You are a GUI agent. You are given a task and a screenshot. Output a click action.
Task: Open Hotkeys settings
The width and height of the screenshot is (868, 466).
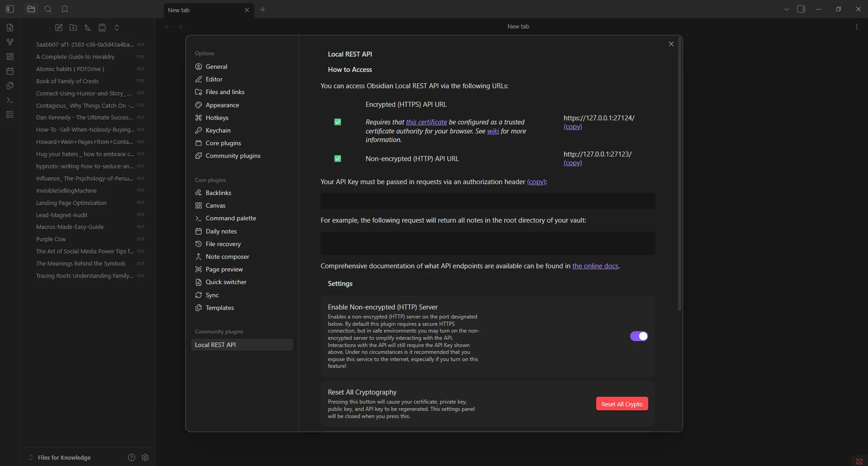[242, 118]
